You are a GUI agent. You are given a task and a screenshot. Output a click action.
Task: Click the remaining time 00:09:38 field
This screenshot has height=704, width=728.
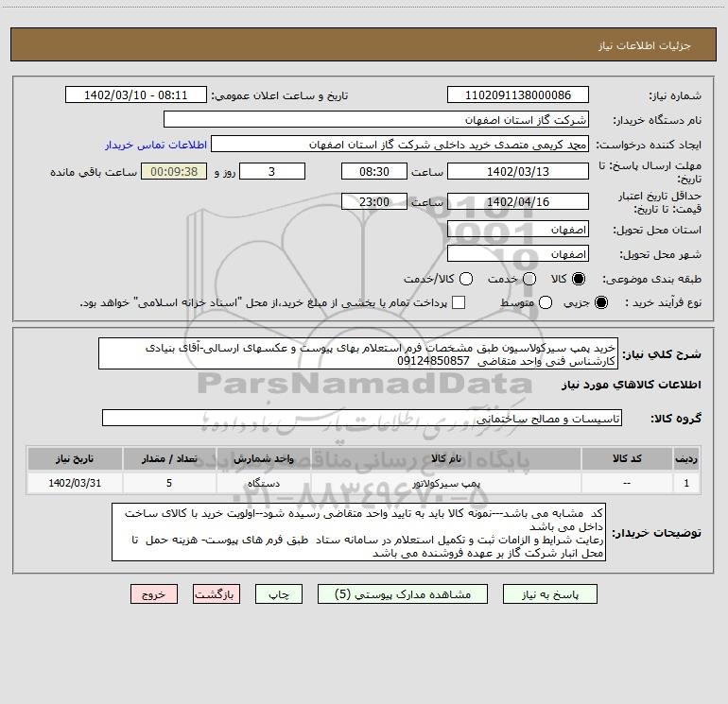pyautogui.click(x=174, y=172)
